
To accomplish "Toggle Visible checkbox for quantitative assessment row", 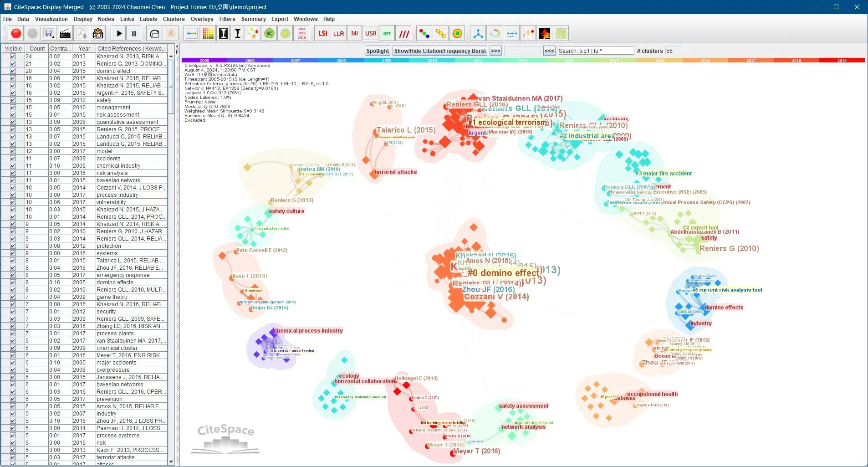I will point(13,122).
